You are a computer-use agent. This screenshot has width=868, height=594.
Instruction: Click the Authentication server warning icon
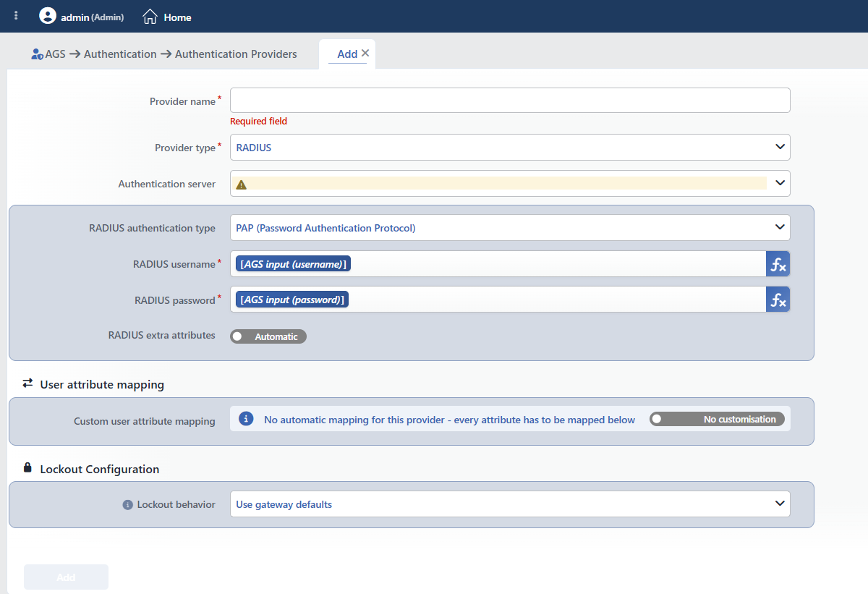click(242, 184)
